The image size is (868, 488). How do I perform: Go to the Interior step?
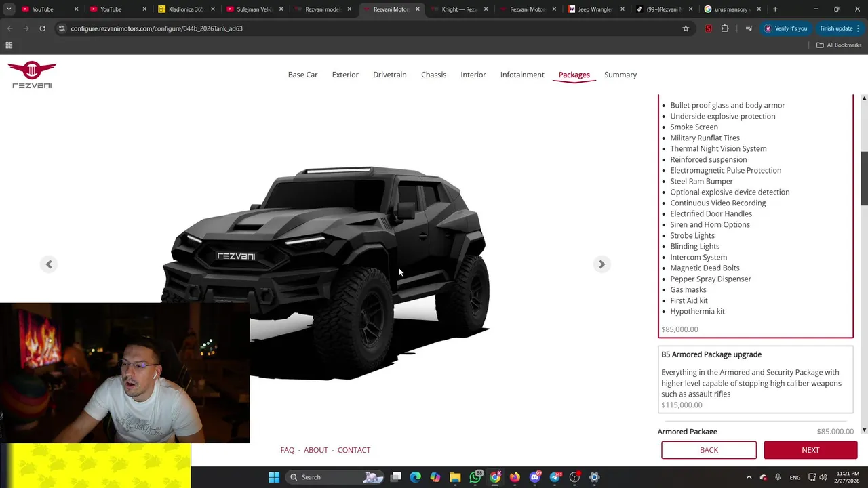473,75
